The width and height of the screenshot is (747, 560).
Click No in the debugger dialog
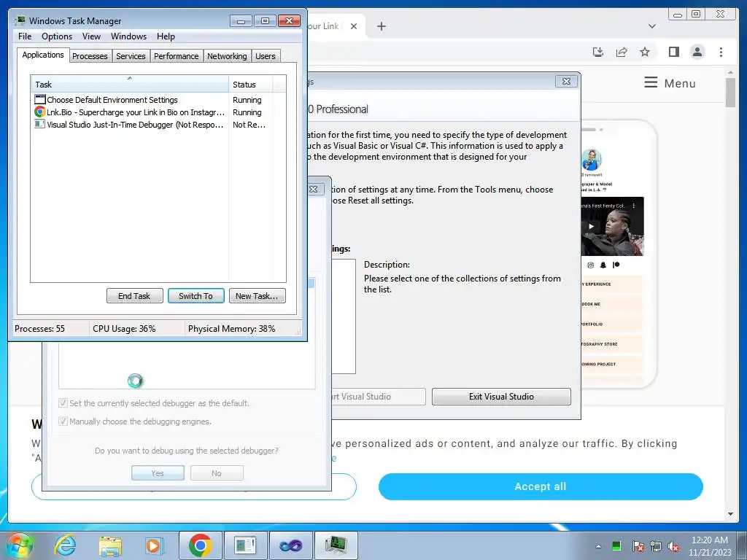point(217,472)
